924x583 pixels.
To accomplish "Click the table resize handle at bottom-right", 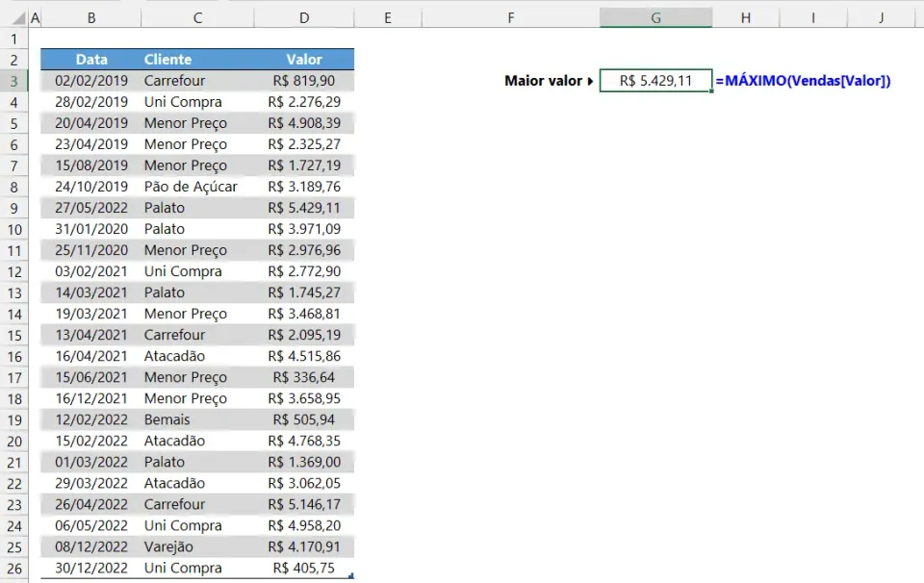I will point(351,576).
